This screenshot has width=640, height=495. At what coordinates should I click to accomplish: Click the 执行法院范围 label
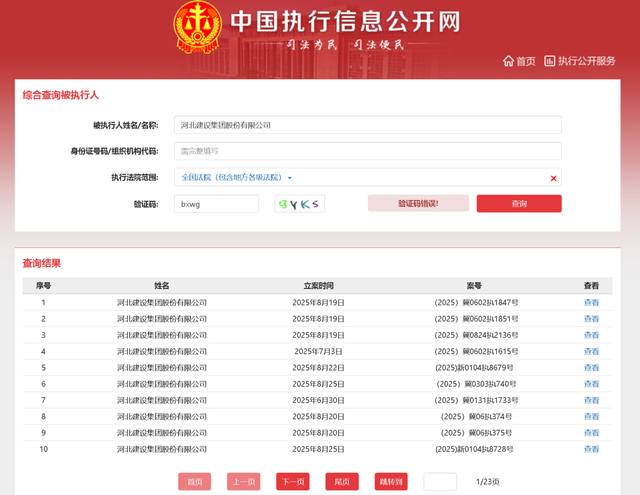point(135,178)
